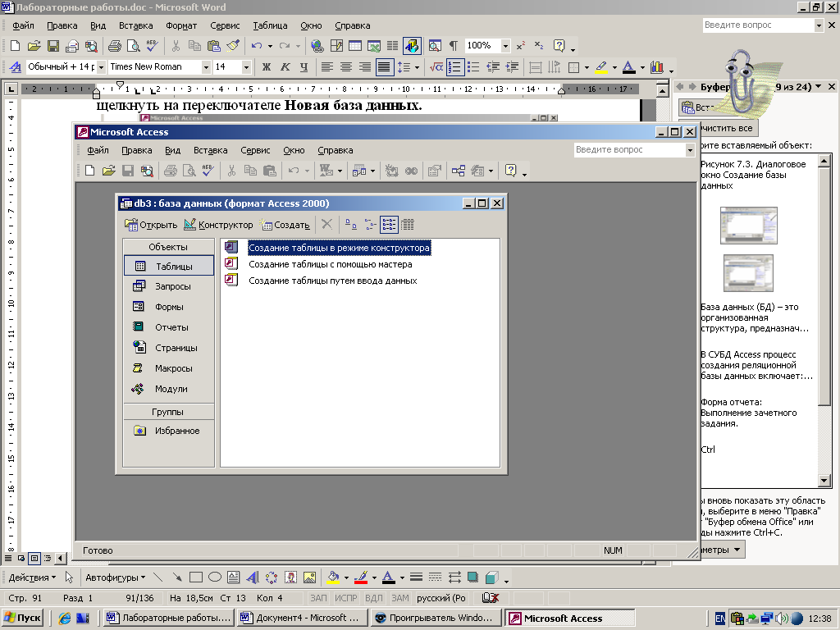
Task: Click Конструктор button in db3 window
Action: click(x=218, y=225)
